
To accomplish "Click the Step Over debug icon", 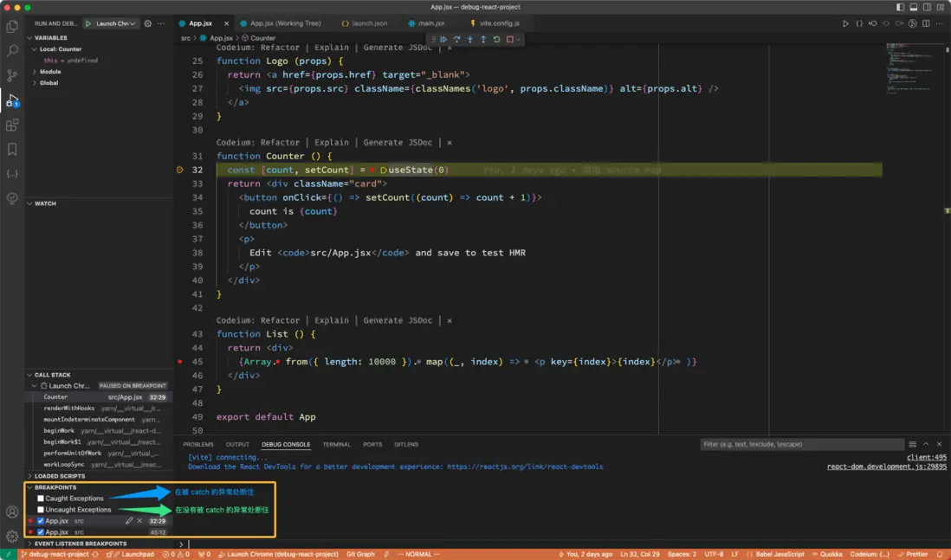I will [456, 39].
